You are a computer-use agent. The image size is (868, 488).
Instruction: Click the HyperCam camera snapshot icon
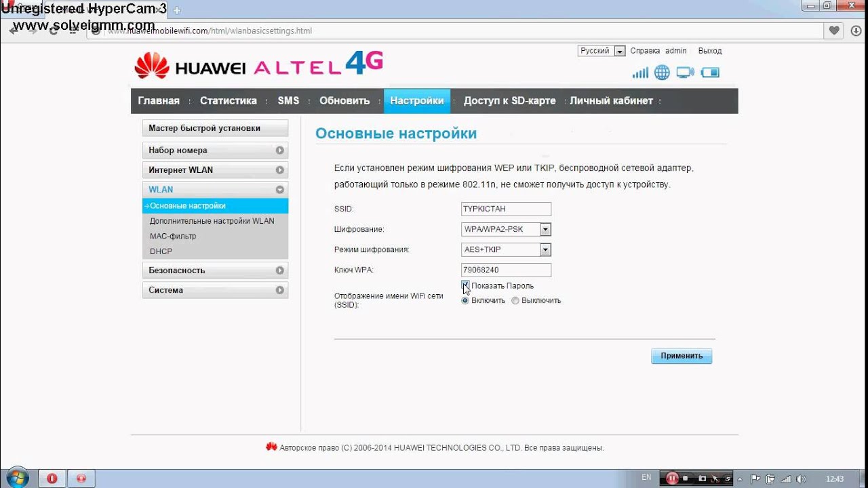pyautogui.click(x=702, y=479)
